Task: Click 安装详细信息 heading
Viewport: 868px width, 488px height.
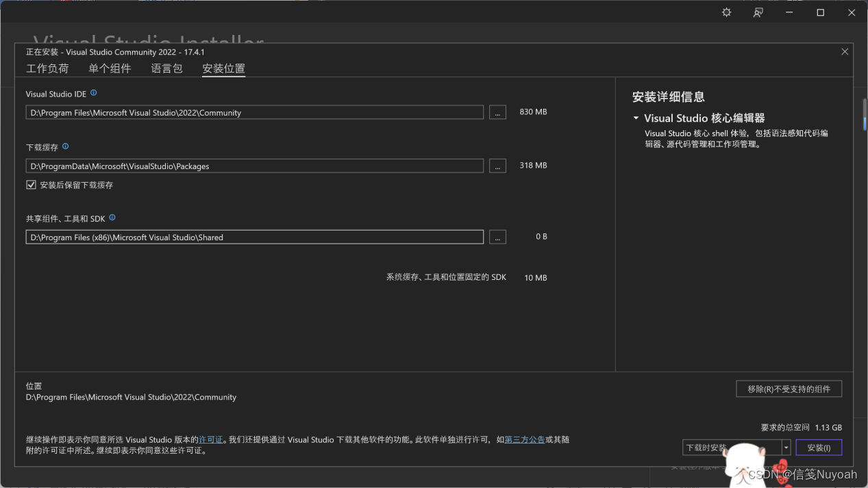Action: coord(669,97)
